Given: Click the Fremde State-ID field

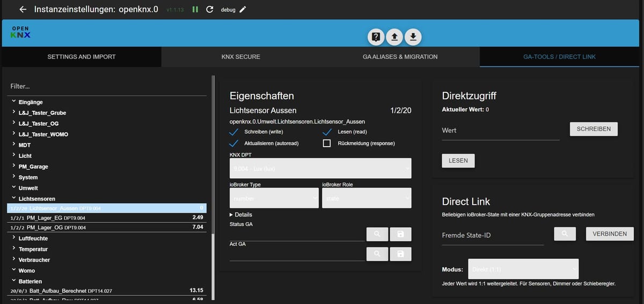Looking at the screenshot, I should [493, 235].
